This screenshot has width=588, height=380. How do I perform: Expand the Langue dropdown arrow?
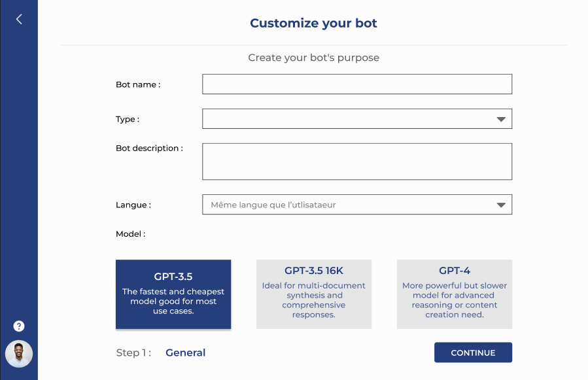(x=501, y=205)
